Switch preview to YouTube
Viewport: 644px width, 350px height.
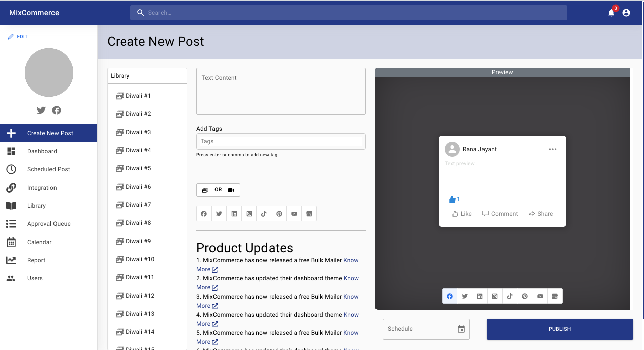540,296
